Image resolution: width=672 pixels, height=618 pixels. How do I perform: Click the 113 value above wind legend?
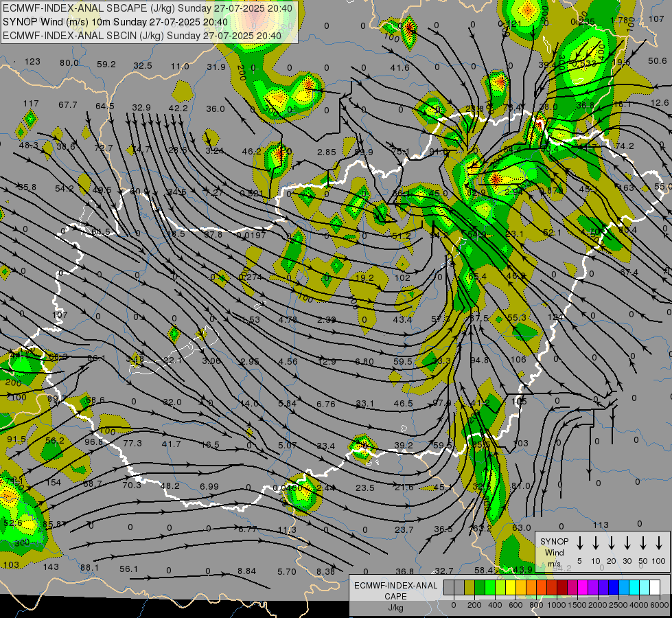point(601,525)
